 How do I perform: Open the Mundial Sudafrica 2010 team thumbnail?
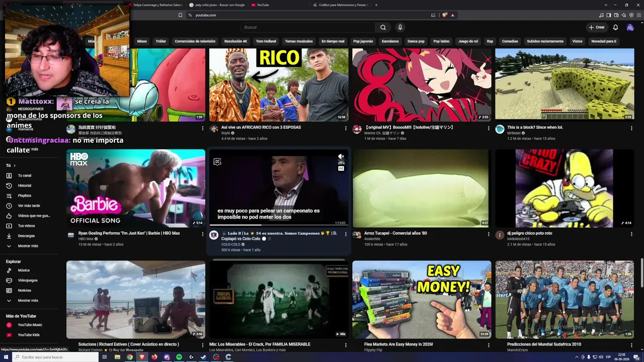(x=565, y=300)
